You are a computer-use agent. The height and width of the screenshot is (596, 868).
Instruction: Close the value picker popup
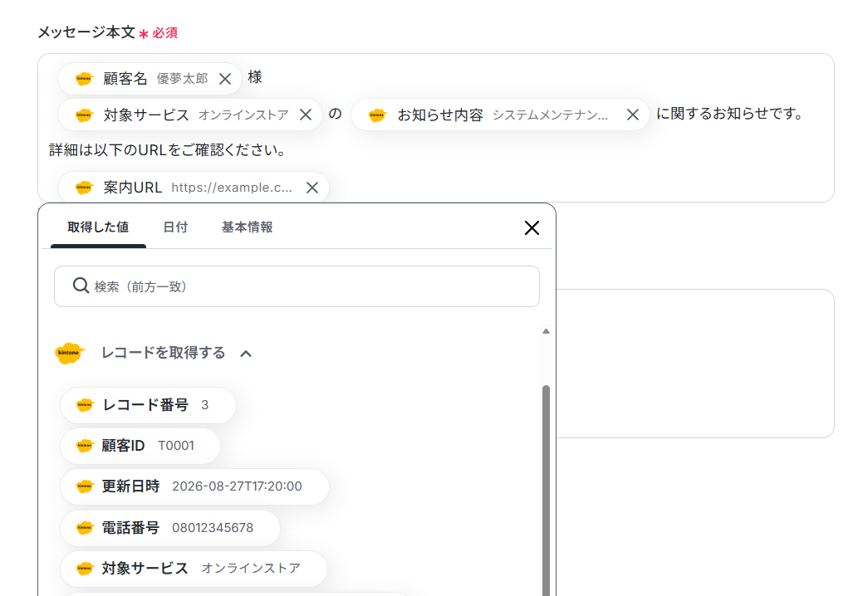(x=532, y=227)
